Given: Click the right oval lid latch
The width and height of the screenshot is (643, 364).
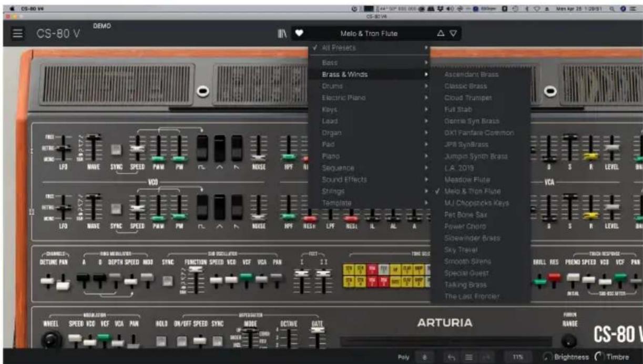Looking at the screenshot, I should (x=550, y=91).
